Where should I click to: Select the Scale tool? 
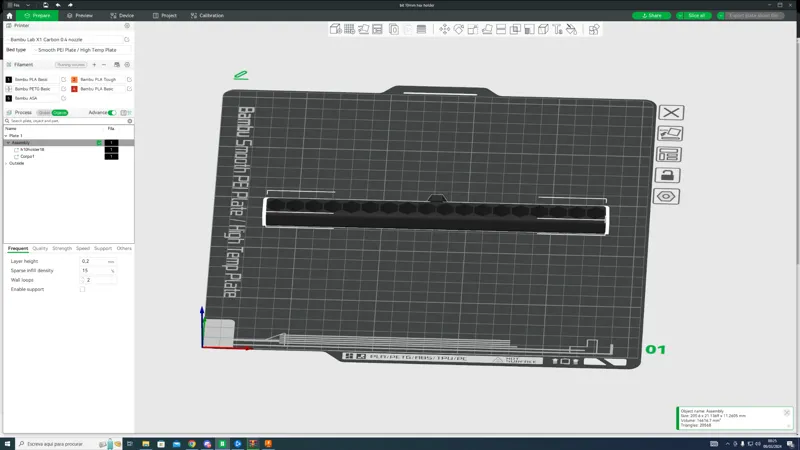pos(473,29)
